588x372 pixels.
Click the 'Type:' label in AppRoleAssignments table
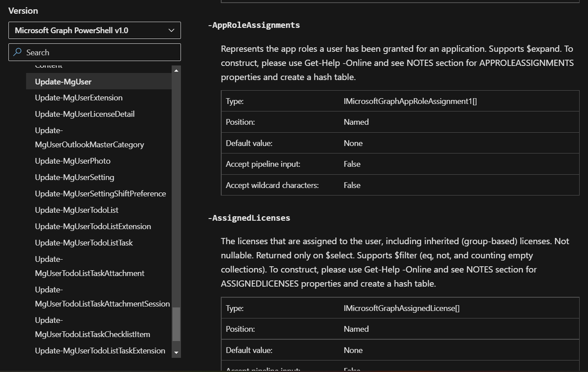(x=235, y=101)
